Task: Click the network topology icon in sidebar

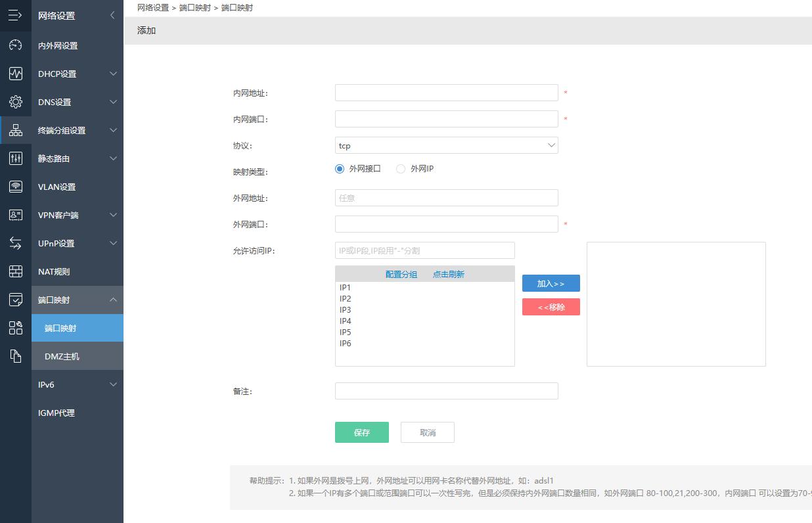Action: (16, 130)
